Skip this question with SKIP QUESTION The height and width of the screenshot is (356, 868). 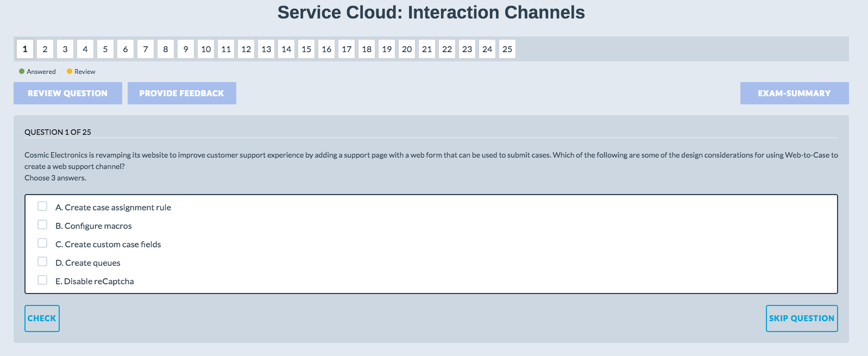pyautogui.click(x=802, y=318)
